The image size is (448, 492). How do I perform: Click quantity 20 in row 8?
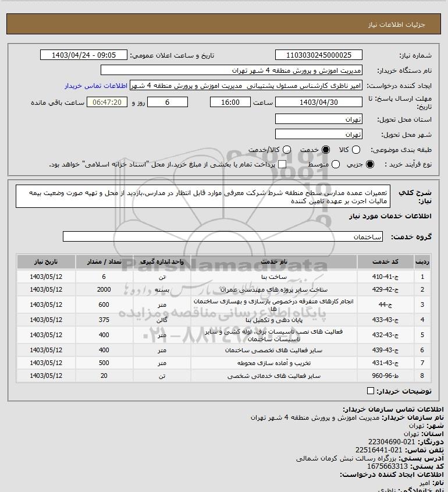point(104,376)
